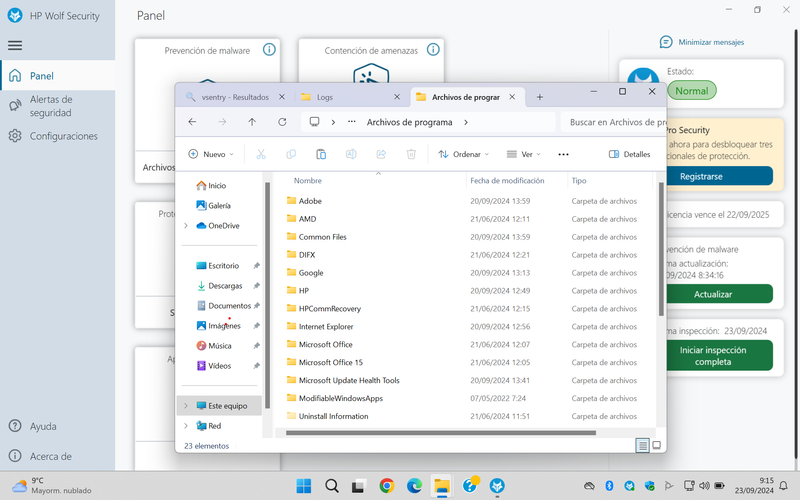Open the Microsoft Office folder
The height and width of the screenshot is (500, 800).
point(325,344)
